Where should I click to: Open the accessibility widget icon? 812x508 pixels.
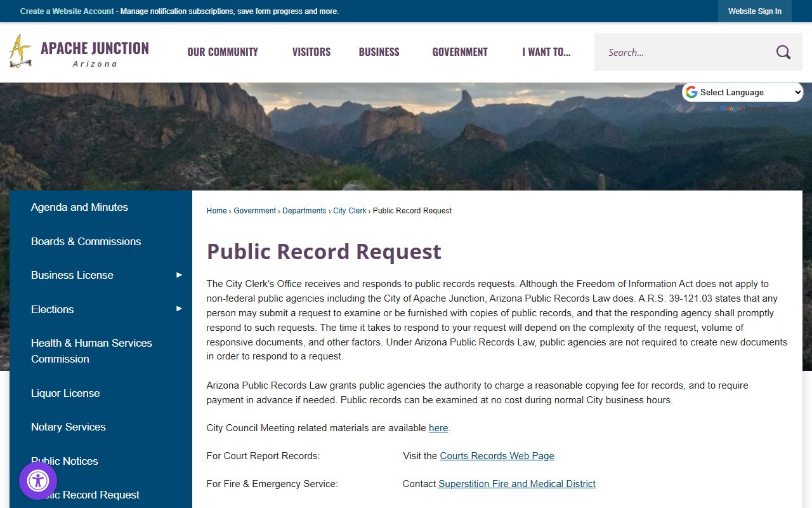pyautogui.click(x=38, y=481)
